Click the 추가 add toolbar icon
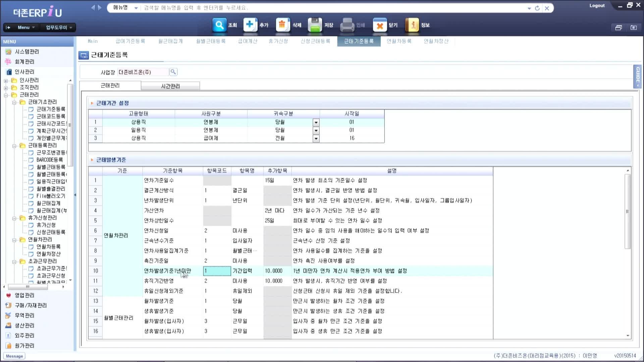 click(x=250, y=25)
